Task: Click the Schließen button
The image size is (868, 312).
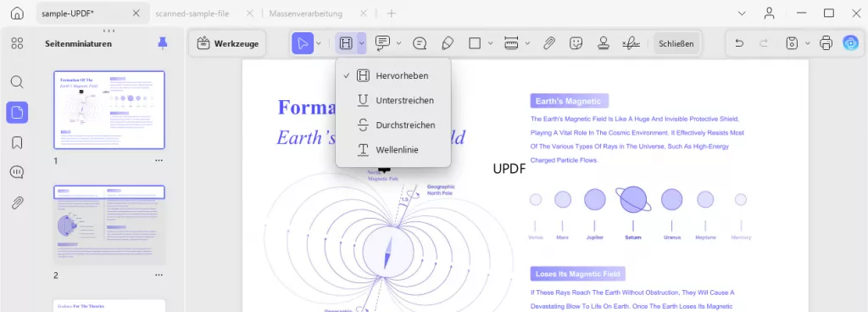Action: (676, 43)
